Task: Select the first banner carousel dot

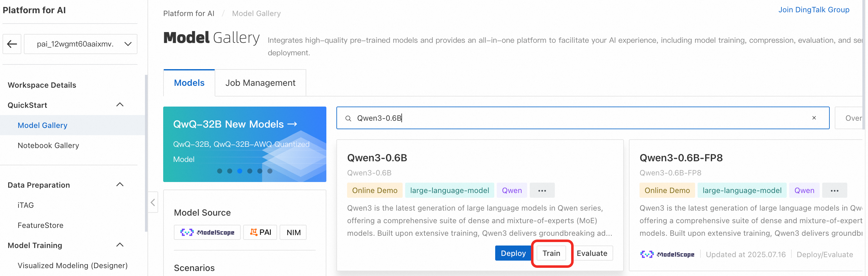Action: (220, 171)
